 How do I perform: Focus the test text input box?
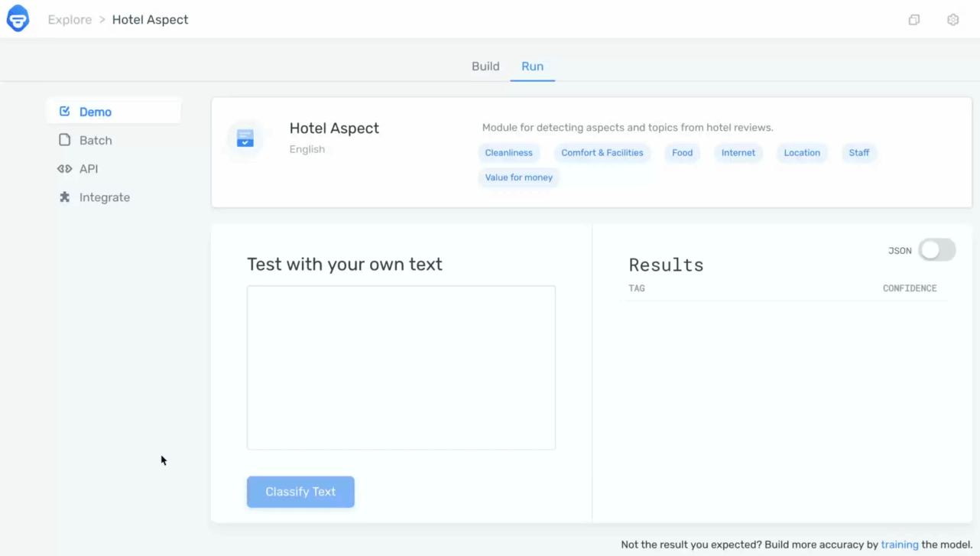tap(401, 368)
